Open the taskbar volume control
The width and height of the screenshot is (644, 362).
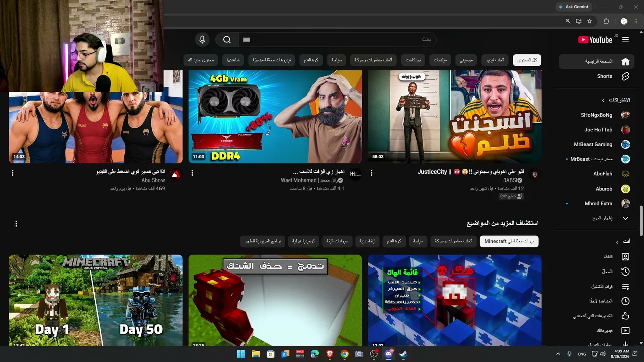[x=603, y=354]
